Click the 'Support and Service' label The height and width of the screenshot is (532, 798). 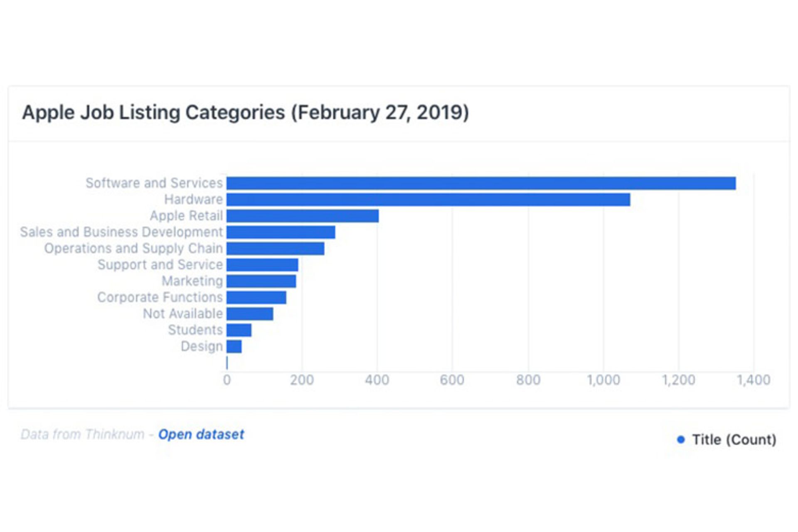(x=160, y=265)
